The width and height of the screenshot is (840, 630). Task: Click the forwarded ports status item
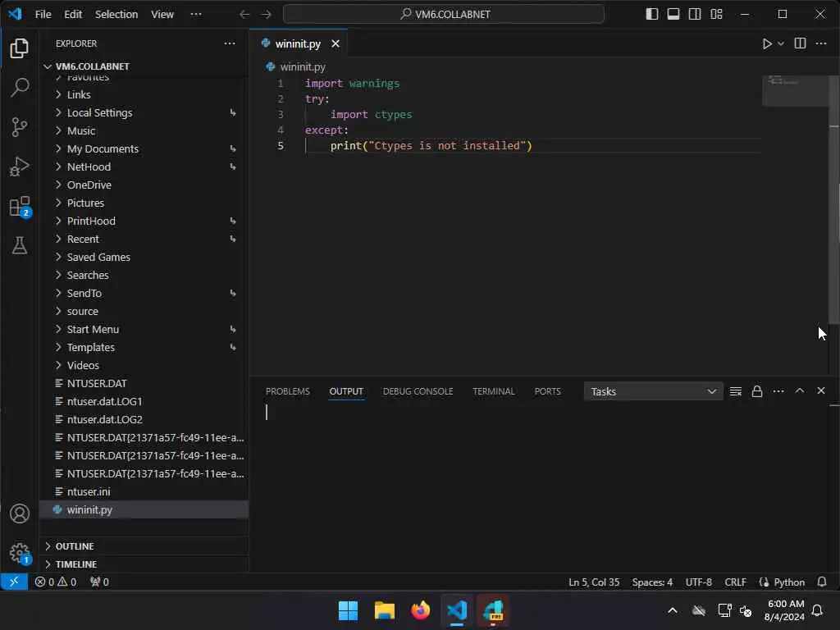click(x=99, y=582)
